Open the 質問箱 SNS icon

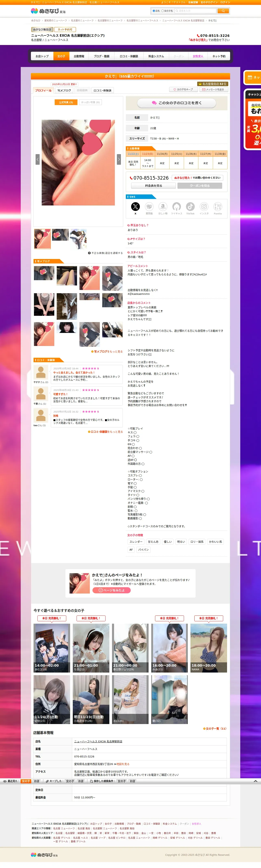pos(149,206)
